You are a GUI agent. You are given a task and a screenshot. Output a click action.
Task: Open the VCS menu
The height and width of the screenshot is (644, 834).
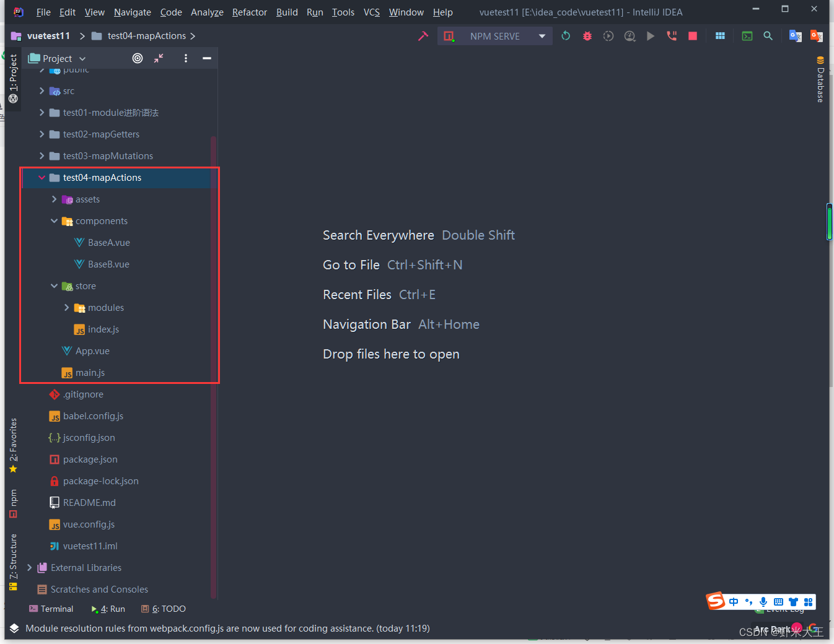pos(371,12)
